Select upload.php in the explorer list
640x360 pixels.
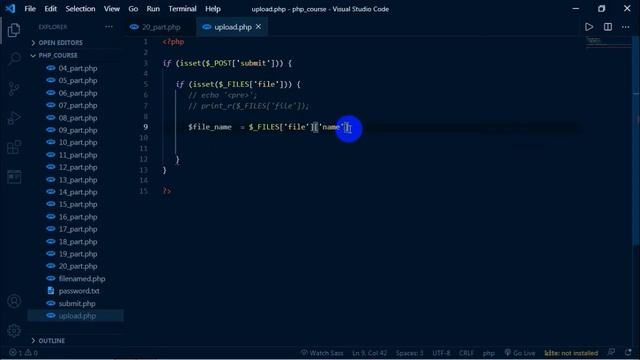tap(76, 316)
